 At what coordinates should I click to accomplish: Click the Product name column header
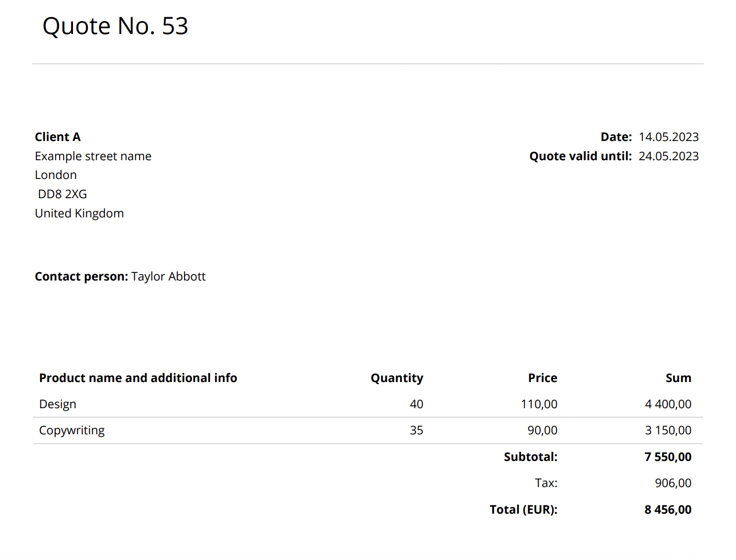click(x=138, y=378)
